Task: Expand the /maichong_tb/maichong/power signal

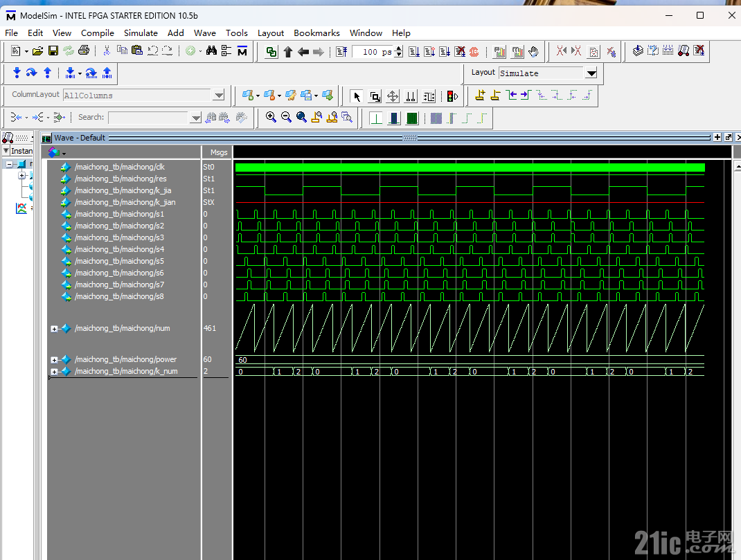Action: (x=54, y=360)
